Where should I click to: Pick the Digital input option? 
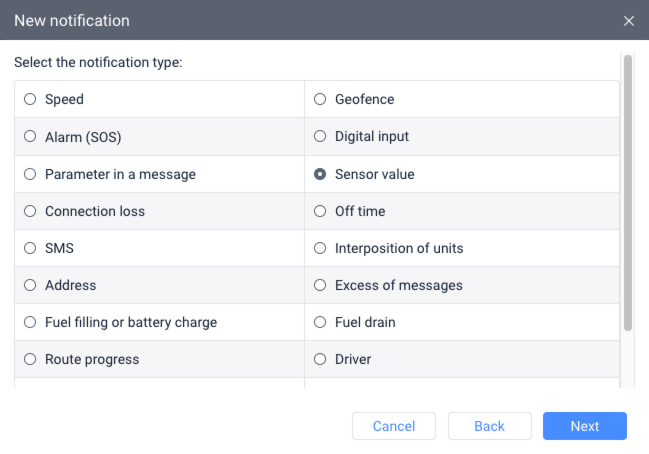pos(320,137)
